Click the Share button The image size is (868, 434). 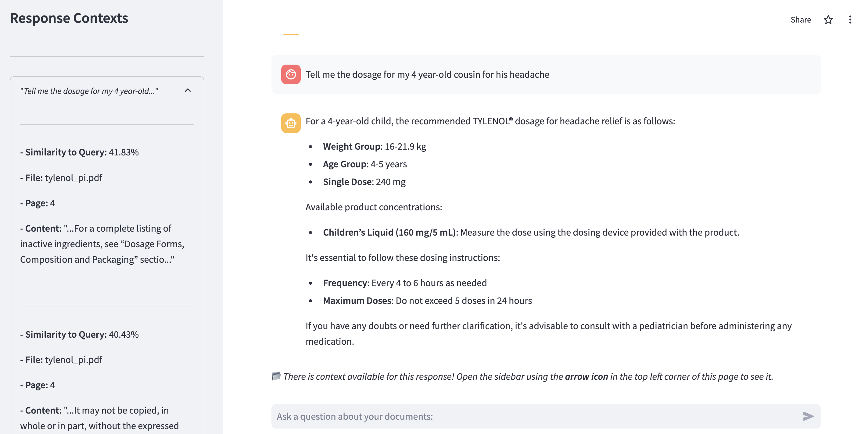pos(801,20)
